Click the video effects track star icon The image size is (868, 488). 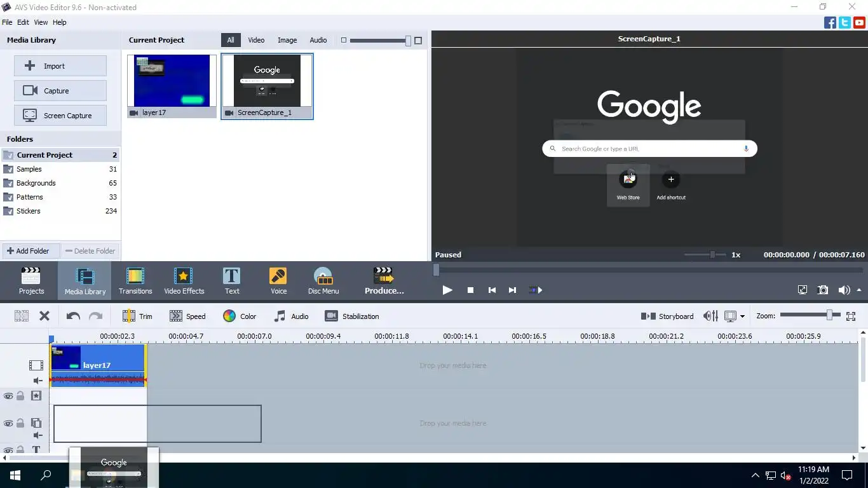(x=36, y=396)
